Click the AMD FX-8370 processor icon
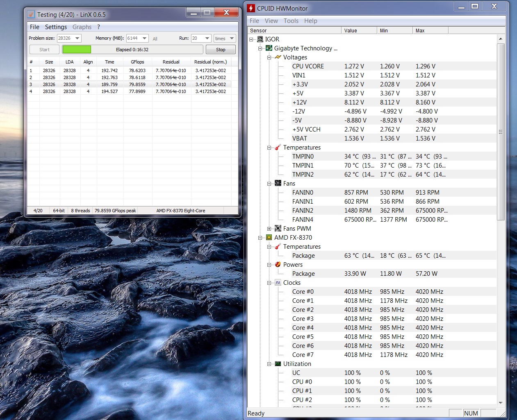Viewport: 517px width, 420px height. click(269, 238)
